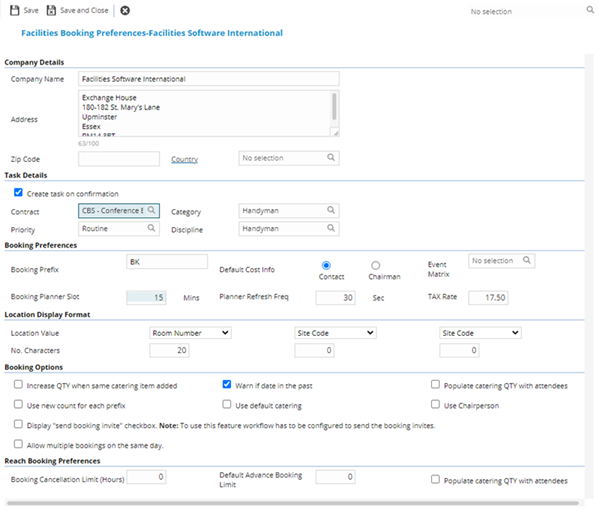Image resolution: width=600 pixels, height=509 pixels.
Task: Open the rightmost Site Code dropdown
Action: coord(480,333)
